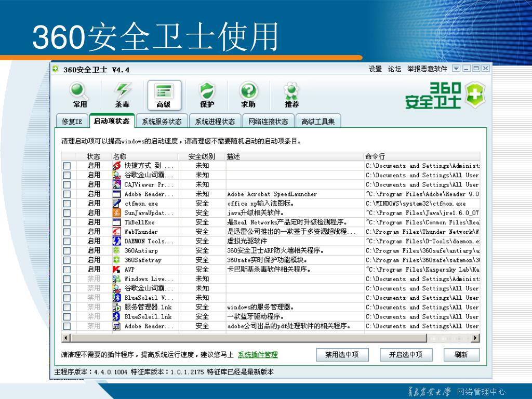Click the 禁用选中项 button
532x399 pixels.
[x=342, y=354]
